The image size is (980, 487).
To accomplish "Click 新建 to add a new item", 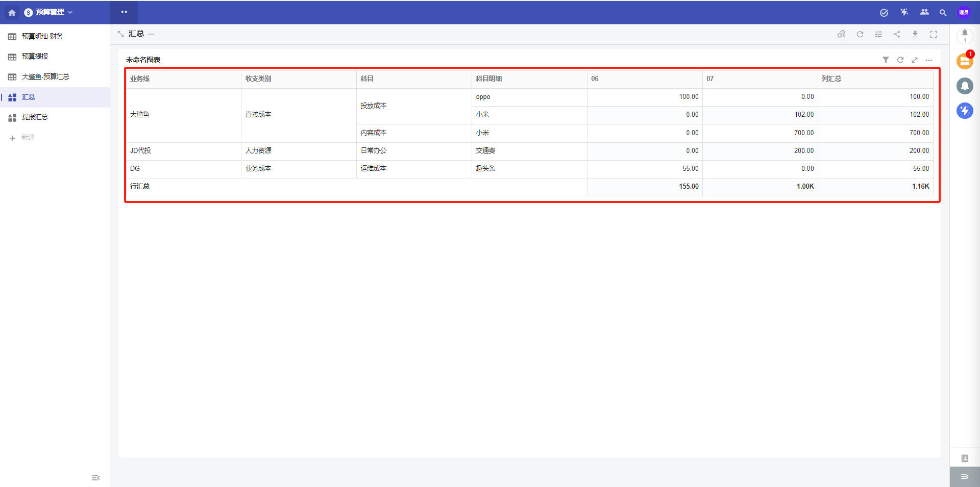I will tap(28, 138).
